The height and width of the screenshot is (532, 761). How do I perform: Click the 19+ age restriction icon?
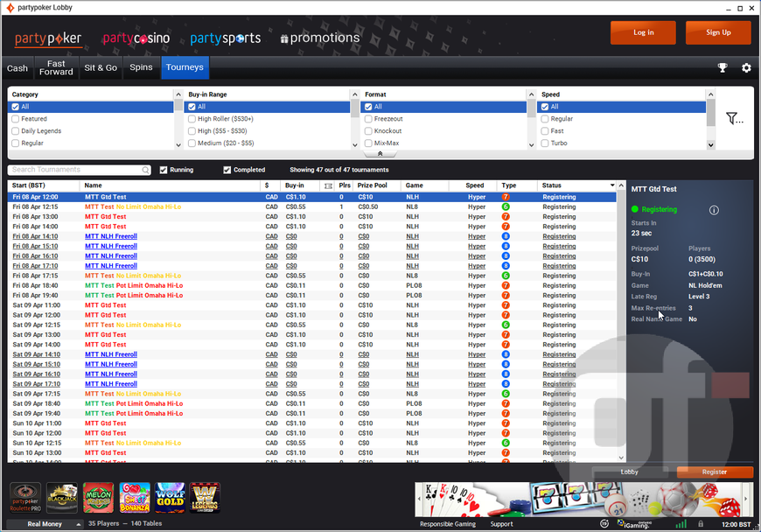pos(604,524)
